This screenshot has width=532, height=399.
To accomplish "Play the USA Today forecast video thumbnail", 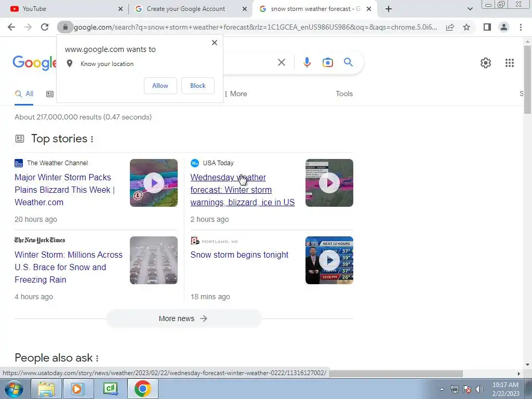I will pyautogui.click(x=329, y=183).
